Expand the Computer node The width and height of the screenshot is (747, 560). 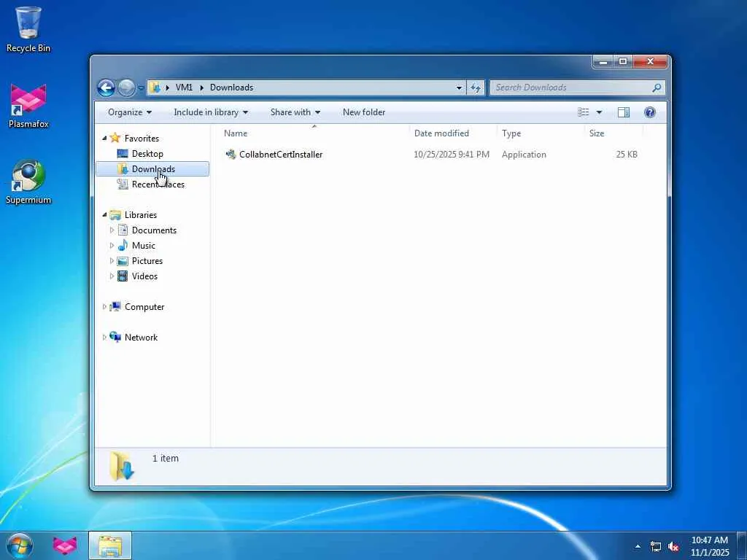(x=104, y=307)
